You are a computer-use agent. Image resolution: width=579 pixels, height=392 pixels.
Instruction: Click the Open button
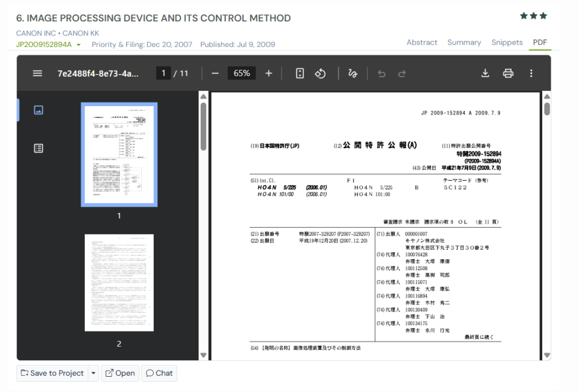(120, 373)
